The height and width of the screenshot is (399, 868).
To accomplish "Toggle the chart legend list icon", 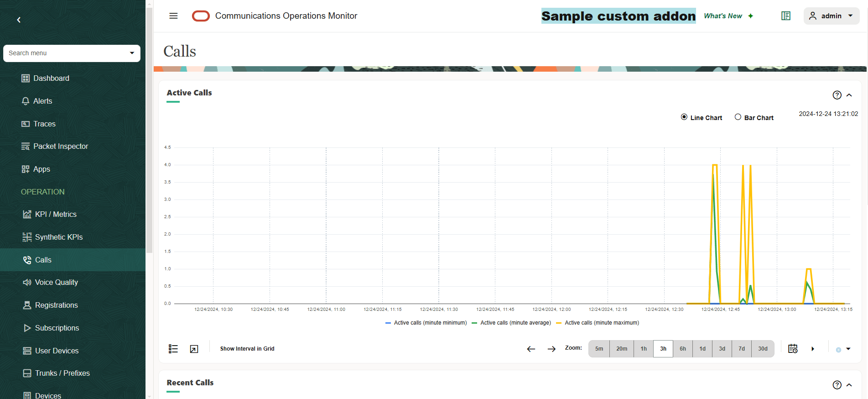I will click(x=173, y=349).
